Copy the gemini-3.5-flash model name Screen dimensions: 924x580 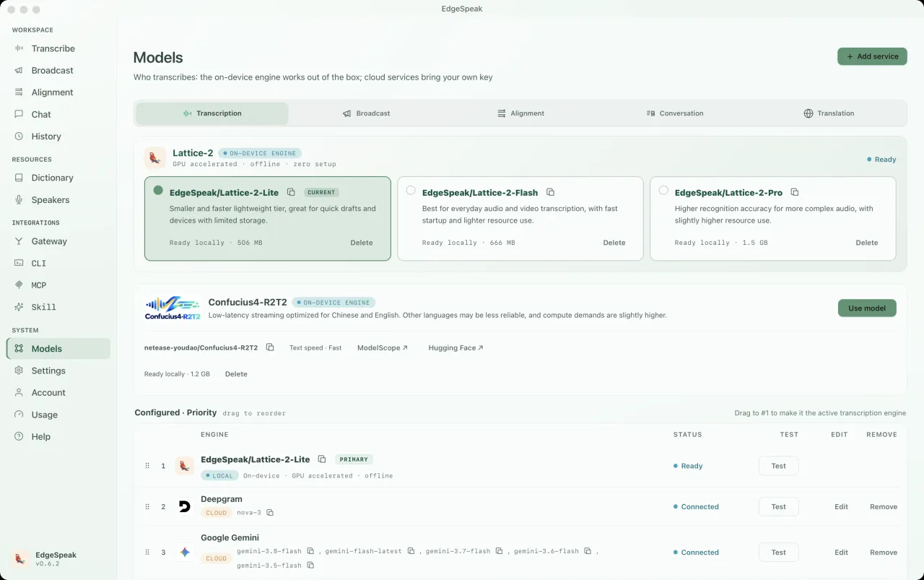point(310,565)
